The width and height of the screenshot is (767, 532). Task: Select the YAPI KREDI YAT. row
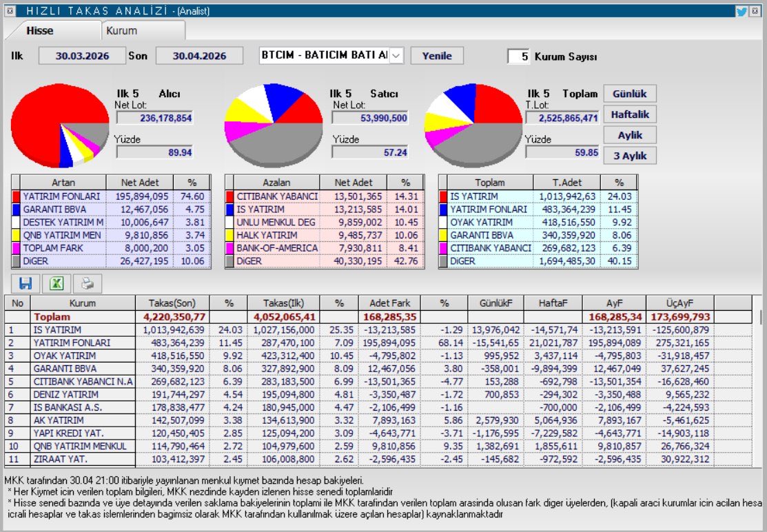click(x=378, y=433)
